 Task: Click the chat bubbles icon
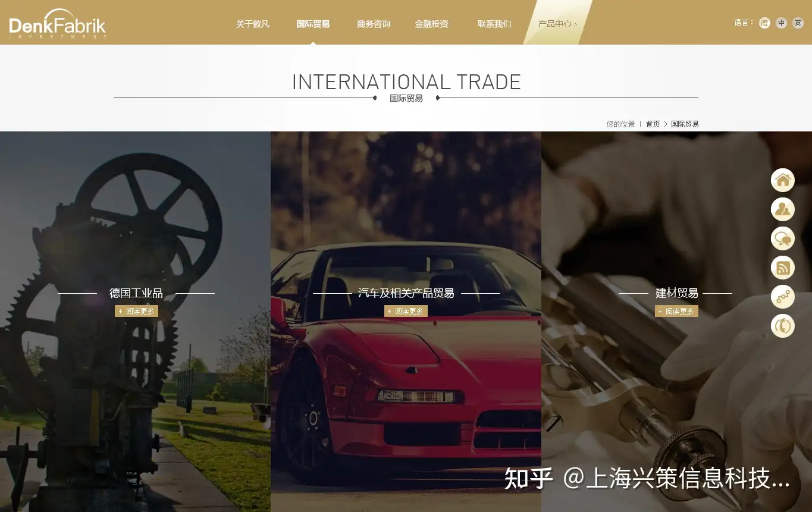[782, 238]
